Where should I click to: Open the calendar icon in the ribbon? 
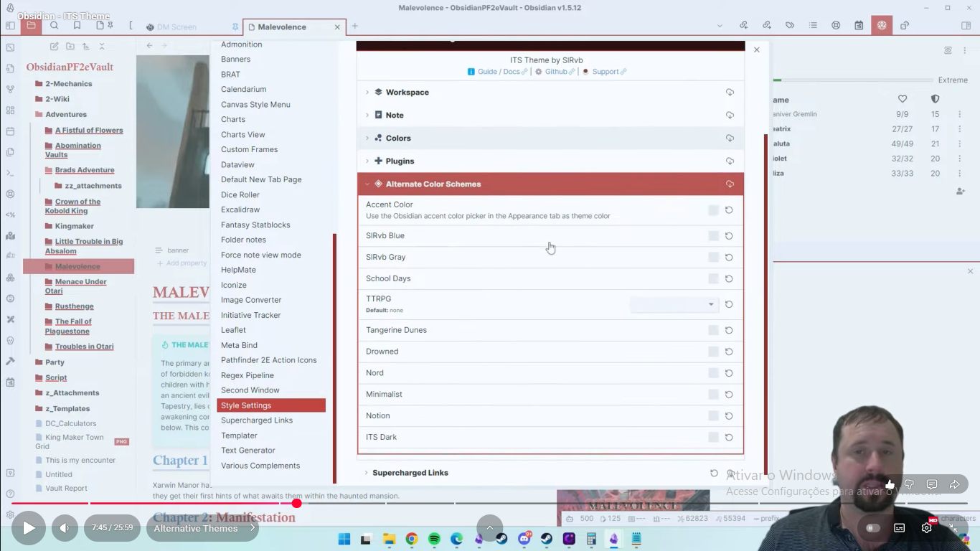tap(10, 131)
